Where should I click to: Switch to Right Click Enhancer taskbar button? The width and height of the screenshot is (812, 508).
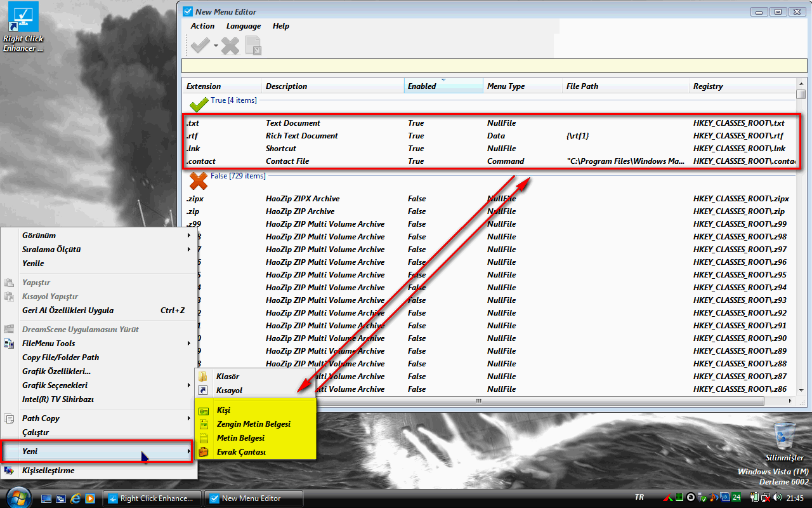click(152, 498)
